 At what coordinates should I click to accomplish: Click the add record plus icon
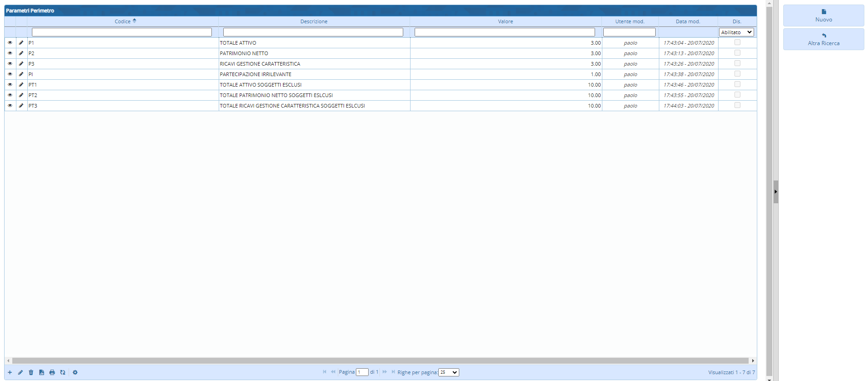(10, 372)
